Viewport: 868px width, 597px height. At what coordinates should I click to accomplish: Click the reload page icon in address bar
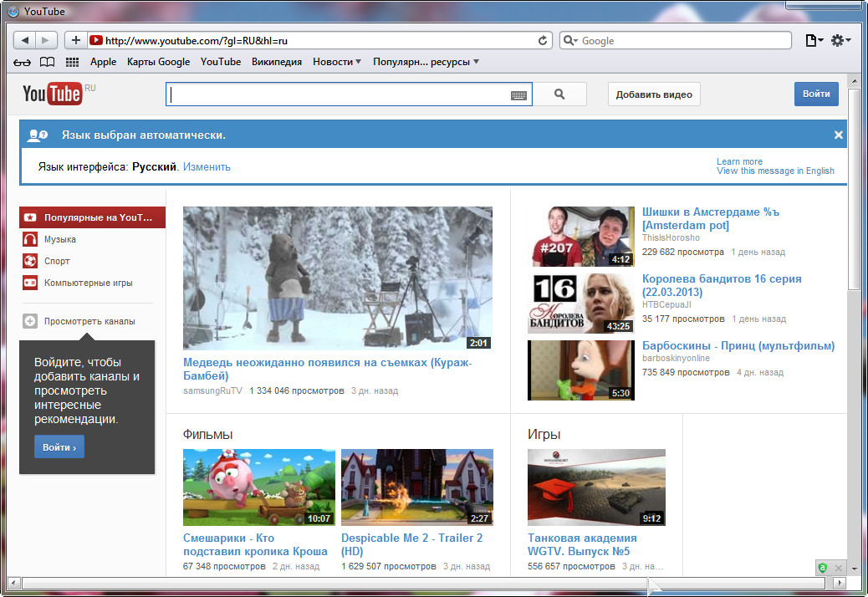click(x=543, y=40)
